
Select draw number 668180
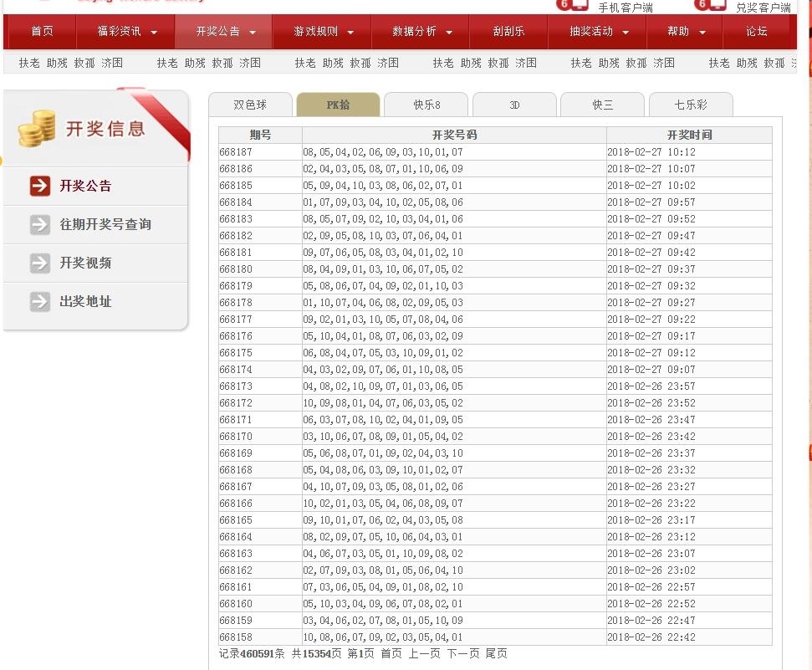tap(236, 269)
